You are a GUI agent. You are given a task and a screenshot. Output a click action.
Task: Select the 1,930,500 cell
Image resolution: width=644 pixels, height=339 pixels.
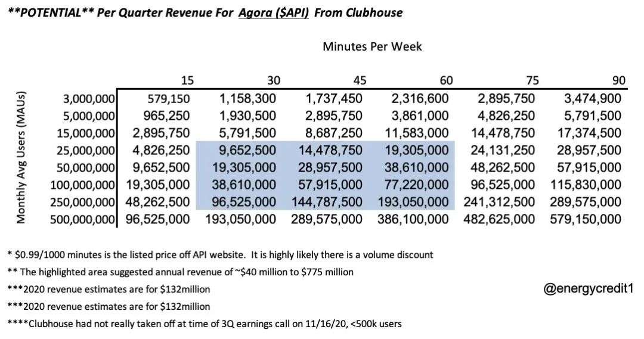coord(247,116)
